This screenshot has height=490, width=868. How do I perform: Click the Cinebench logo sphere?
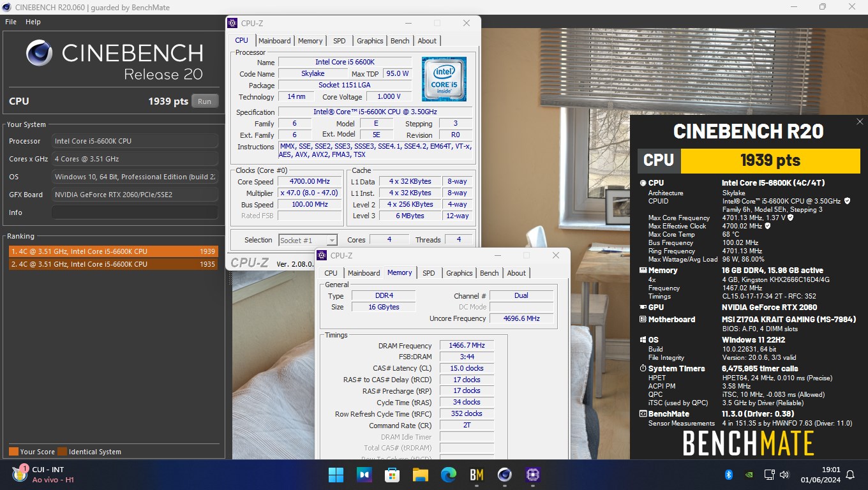tap(40, 53)
